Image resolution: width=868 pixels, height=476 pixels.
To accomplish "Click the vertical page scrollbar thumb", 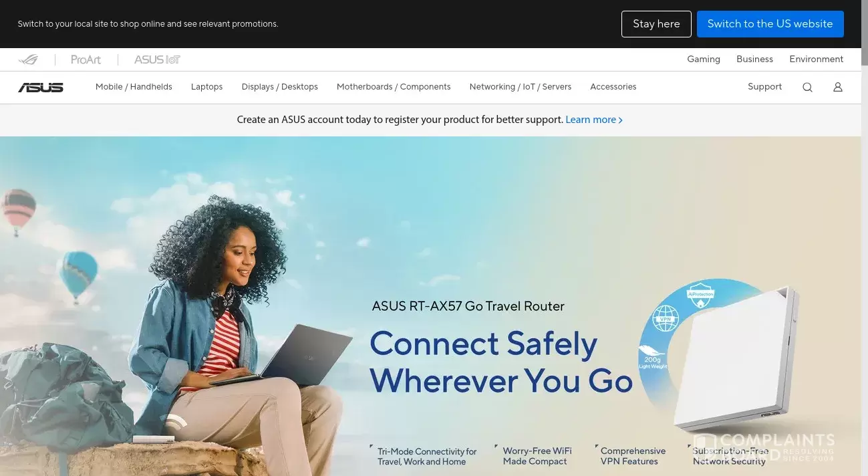I will pyautogui.click(x=865, y=33).
